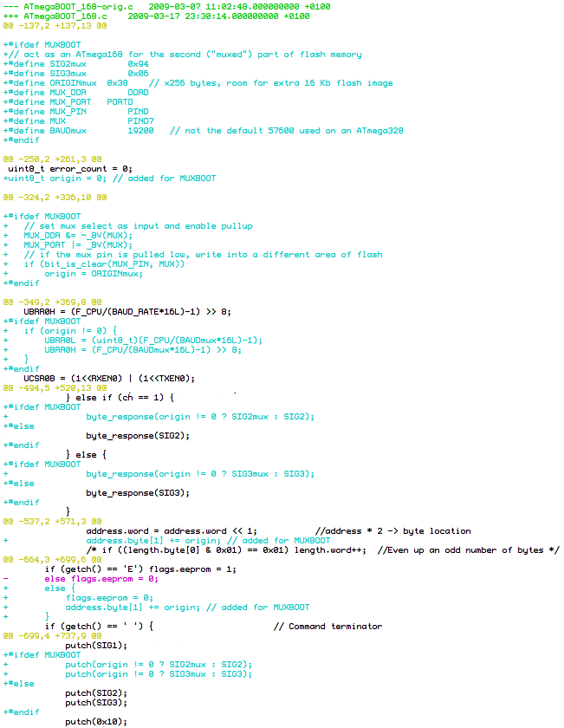Click added line 'else {'

coord(60,588)
